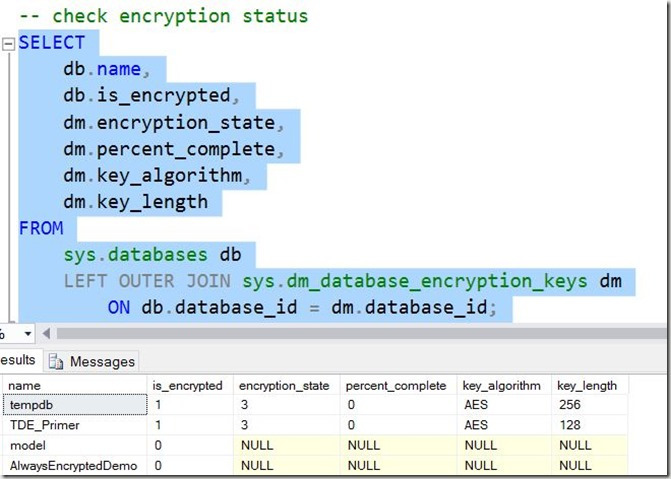Click the horizontal scrollbar left arrow

[47, 333]
